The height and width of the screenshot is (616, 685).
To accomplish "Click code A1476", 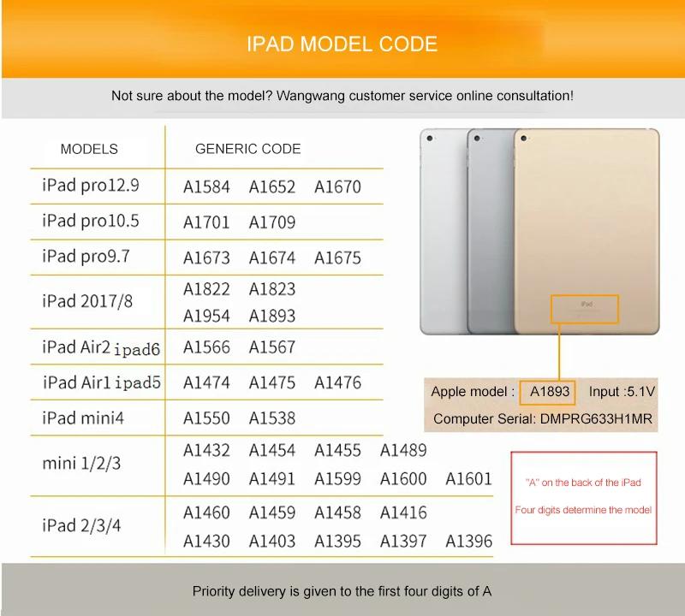I will [337, 383].
